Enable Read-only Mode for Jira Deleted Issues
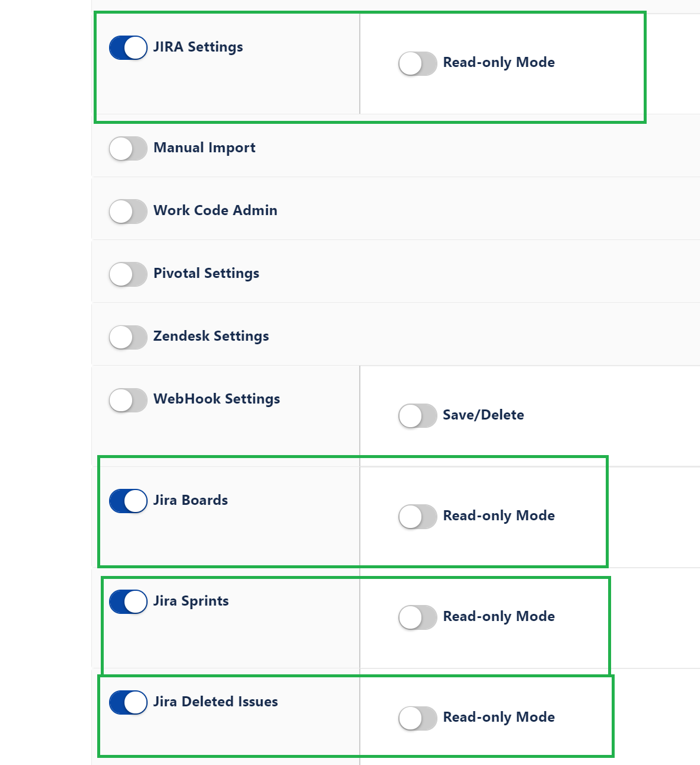The image size is (700, 765). click(x=417, y=718)
